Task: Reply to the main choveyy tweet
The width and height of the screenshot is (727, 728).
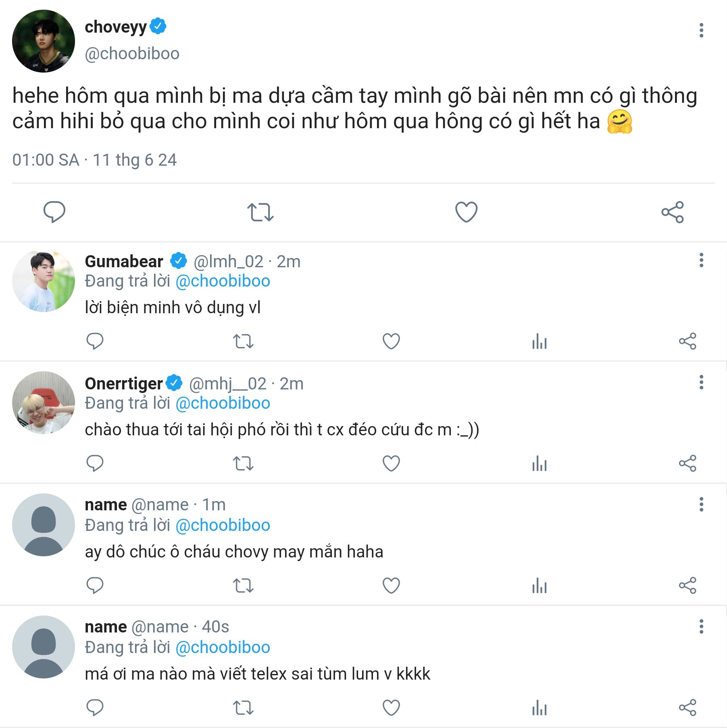Action: pyautogui.click(x=54, y=212)
